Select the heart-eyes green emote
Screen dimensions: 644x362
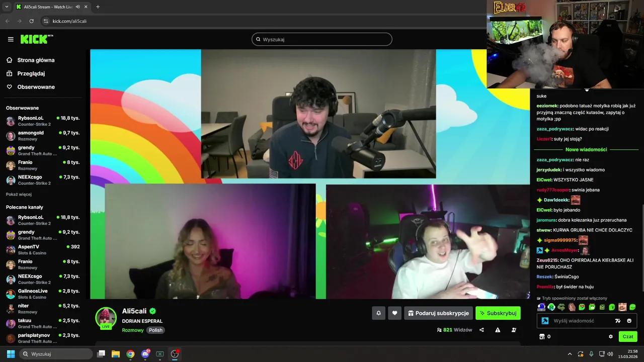pos(582,307)
